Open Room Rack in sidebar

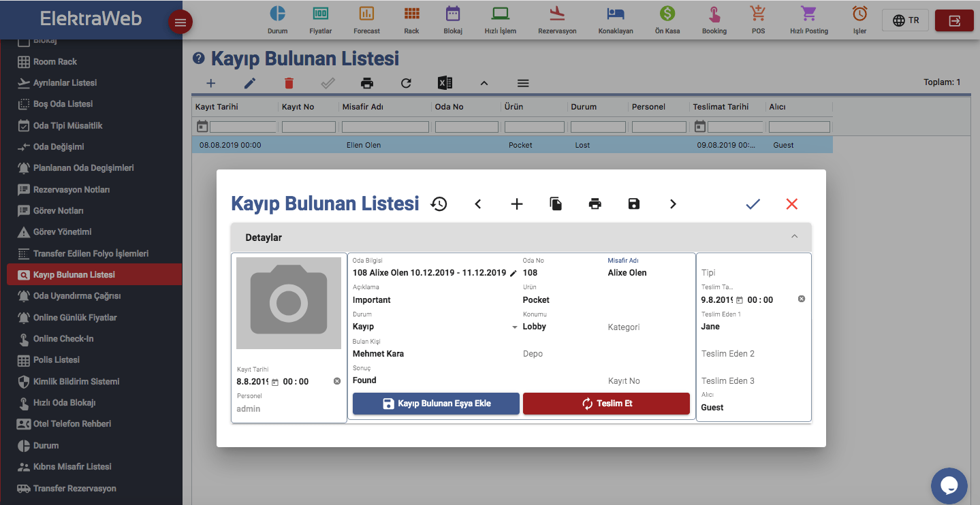click(x=54, y=61)
